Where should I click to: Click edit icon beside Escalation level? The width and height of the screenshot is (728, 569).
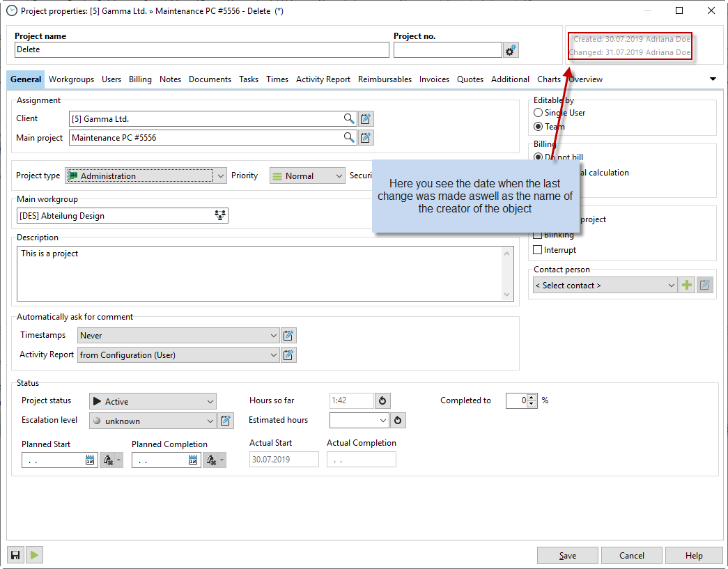pyautogui.click(x=226, y=421)
